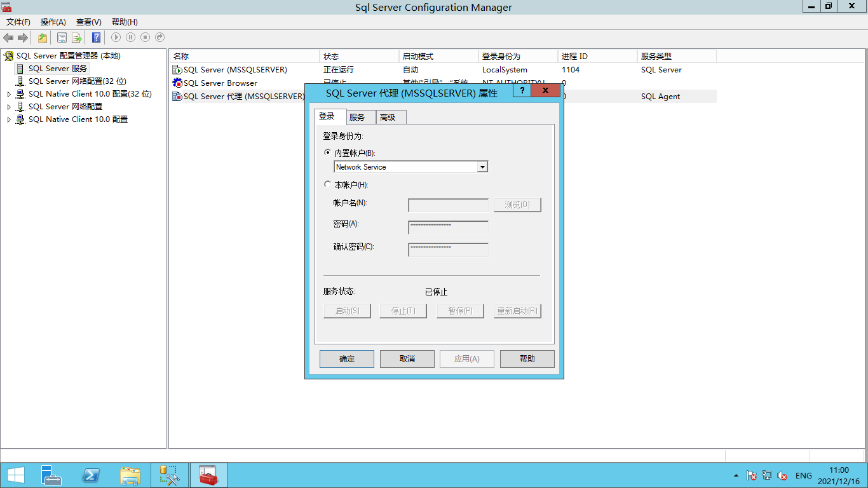Click the Start service toolbar icon
Viewport: 868px width, 488px height.
point(116,37)
